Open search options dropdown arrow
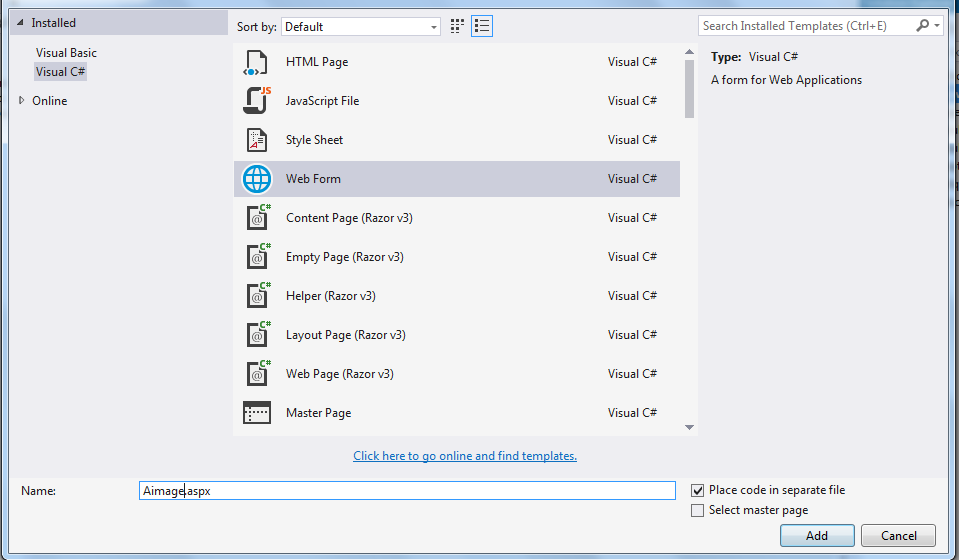This screenshot has height=560, width=959. click(x=937, y=26)
